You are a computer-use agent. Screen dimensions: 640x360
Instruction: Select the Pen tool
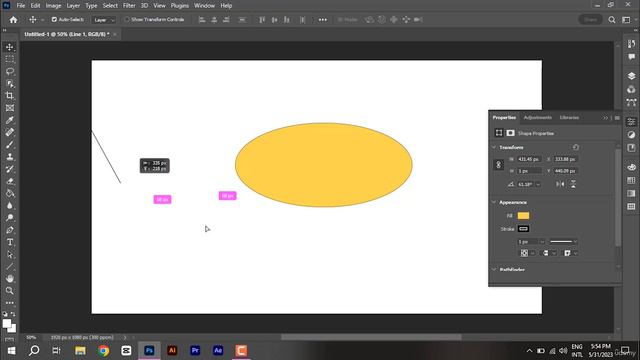9,230
